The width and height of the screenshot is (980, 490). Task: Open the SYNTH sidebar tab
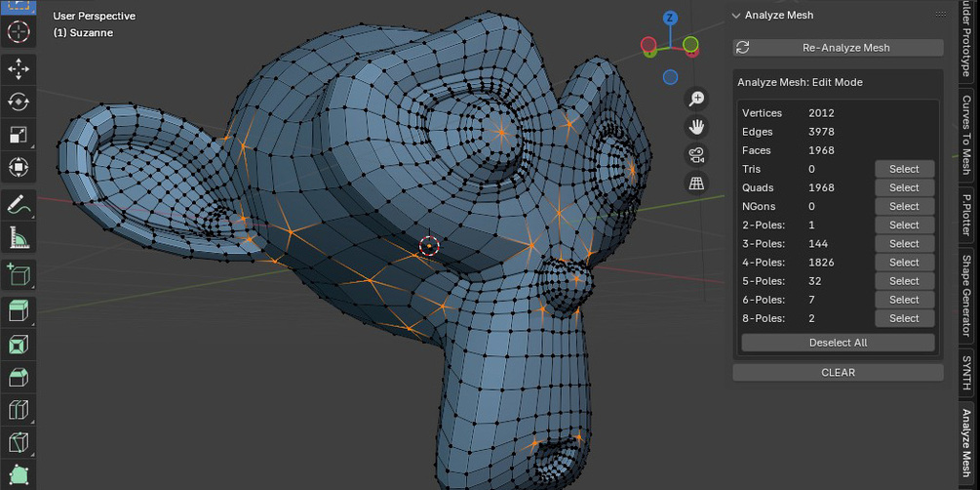coord(966,371)
